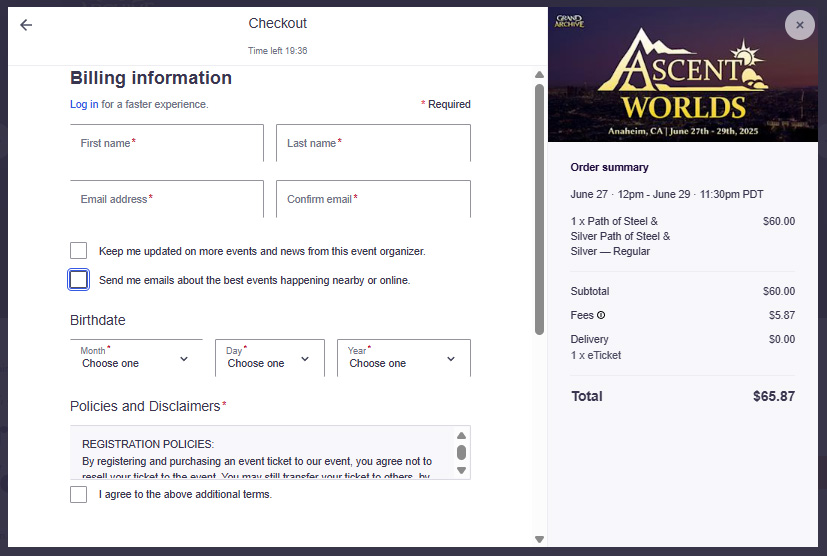Viewport: 827px width, 556px height.
Task: Click the Grand Archive logo
Action: [569, 21]
